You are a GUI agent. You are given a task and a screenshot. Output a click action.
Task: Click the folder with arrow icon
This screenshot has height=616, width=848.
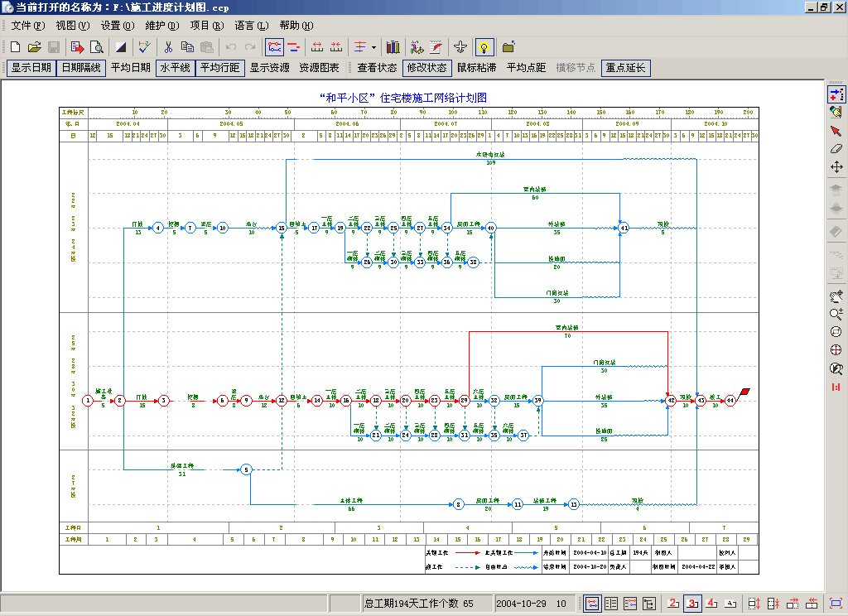point(508,47)
